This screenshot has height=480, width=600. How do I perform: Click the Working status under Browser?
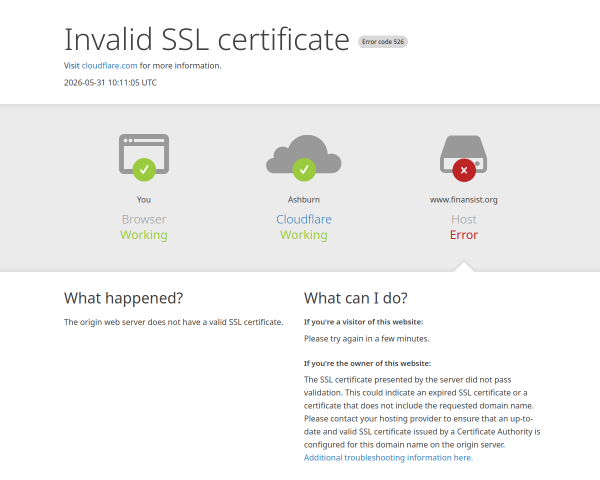(x=144, y=235)
